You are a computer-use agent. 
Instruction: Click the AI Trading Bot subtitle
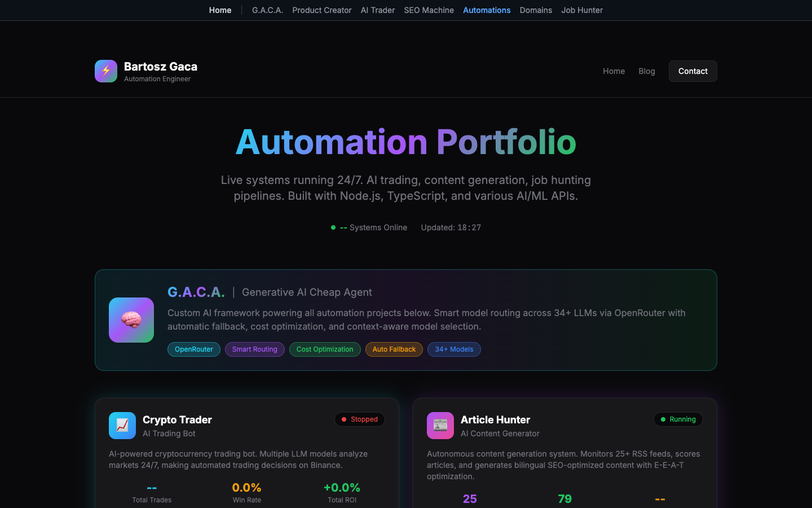pos(169,433)
